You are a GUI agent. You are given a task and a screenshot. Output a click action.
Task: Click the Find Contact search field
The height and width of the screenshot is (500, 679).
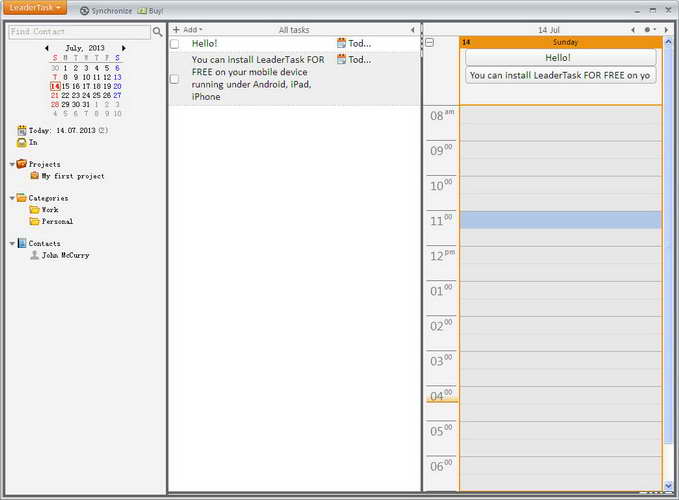[x=78, y=32]
